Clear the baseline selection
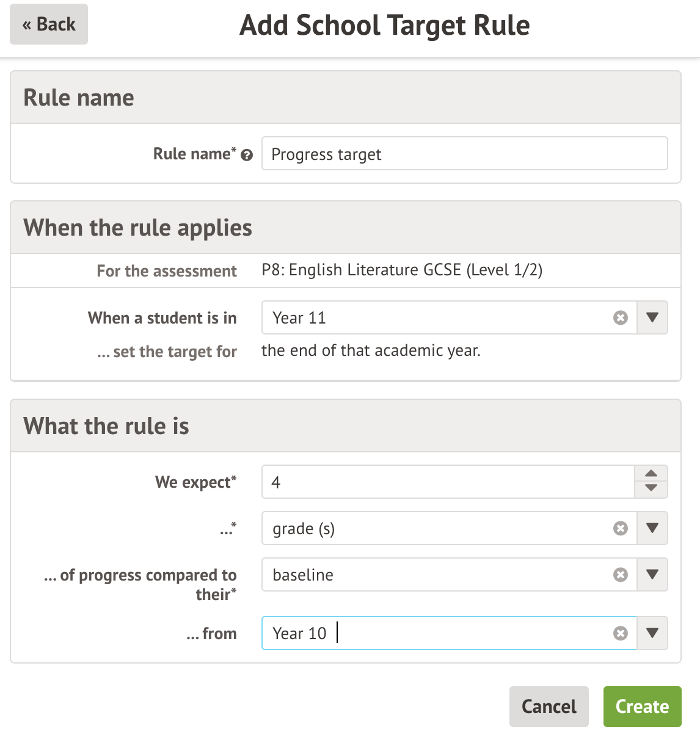700x735 pixels. point(620,574)
